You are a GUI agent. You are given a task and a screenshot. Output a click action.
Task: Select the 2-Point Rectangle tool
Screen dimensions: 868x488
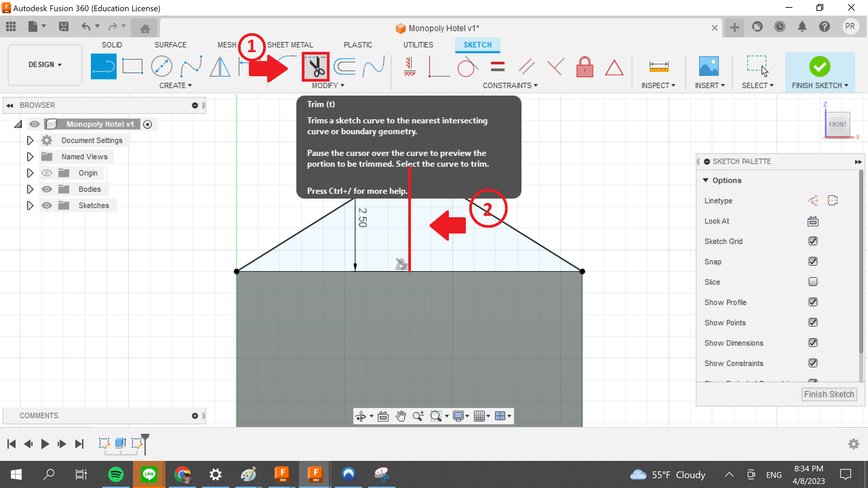[132, 67]
